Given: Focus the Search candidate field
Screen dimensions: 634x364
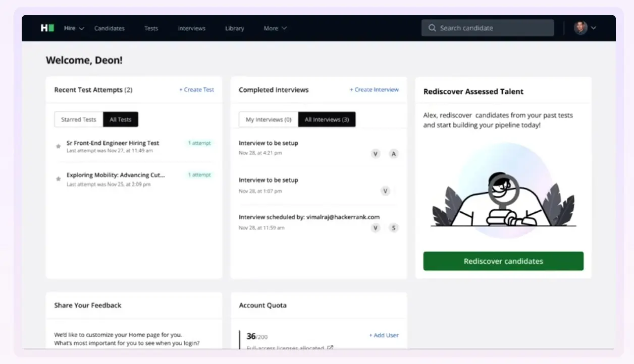Looking at the screenshot, I should tap(492, 28).
